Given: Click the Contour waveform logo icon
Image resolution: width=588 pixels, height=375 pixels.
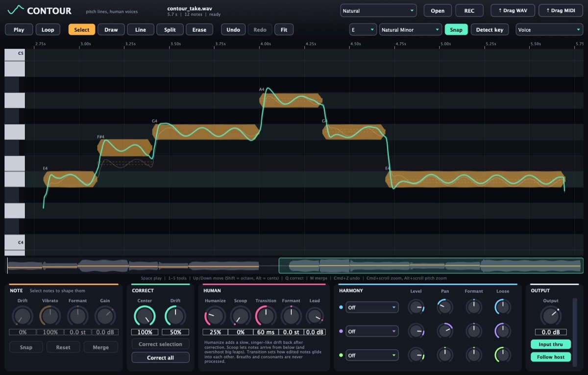Looking at the screenshot, I should click(x=16, y=10).
